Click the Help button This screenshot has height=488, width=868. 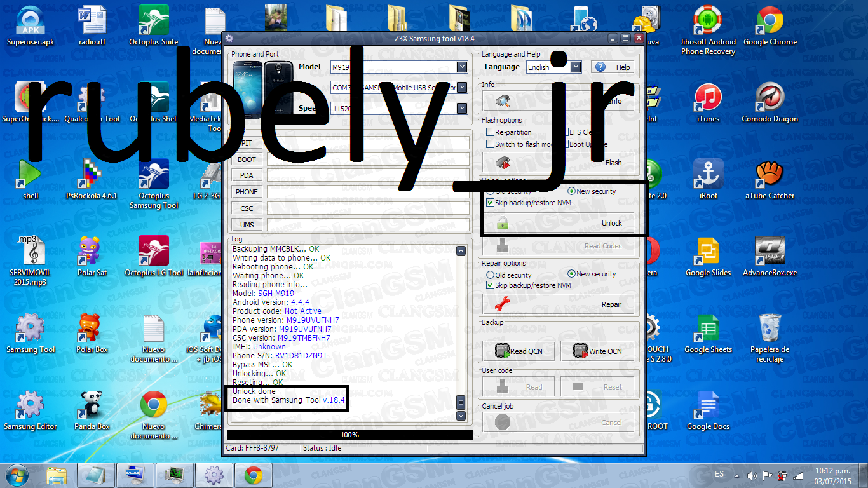[613, 67]
